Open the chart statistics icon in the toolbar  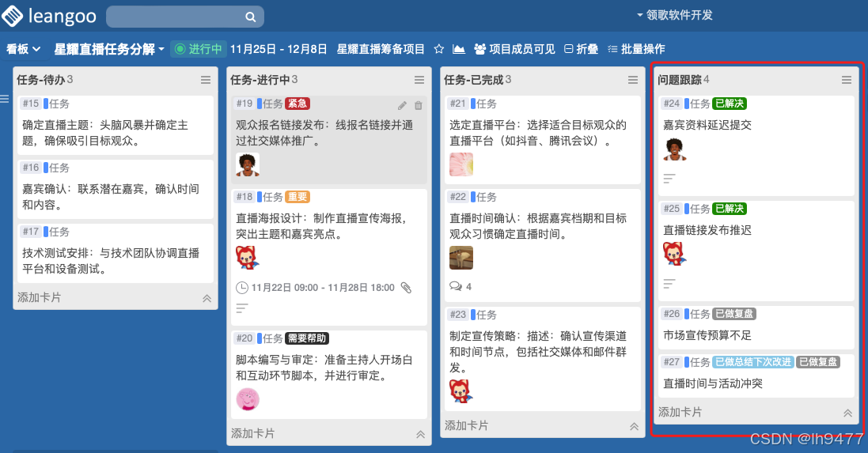click(459, 49)
